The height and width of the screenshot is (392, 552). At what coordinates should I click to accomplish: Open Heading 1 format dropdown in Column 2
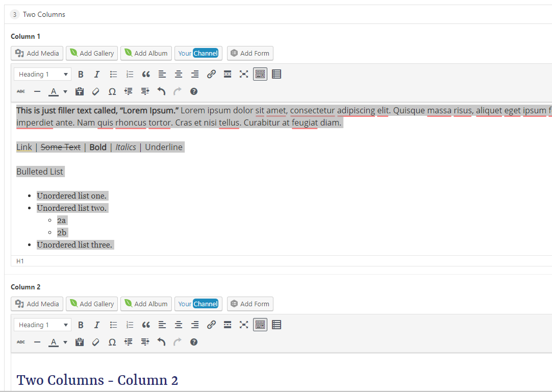tap(42, 325)
